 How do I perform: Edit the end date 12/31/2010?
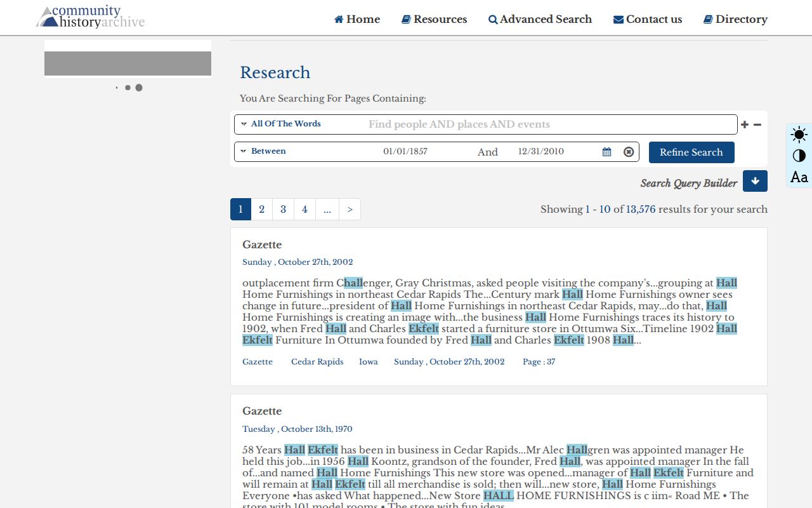541,151
